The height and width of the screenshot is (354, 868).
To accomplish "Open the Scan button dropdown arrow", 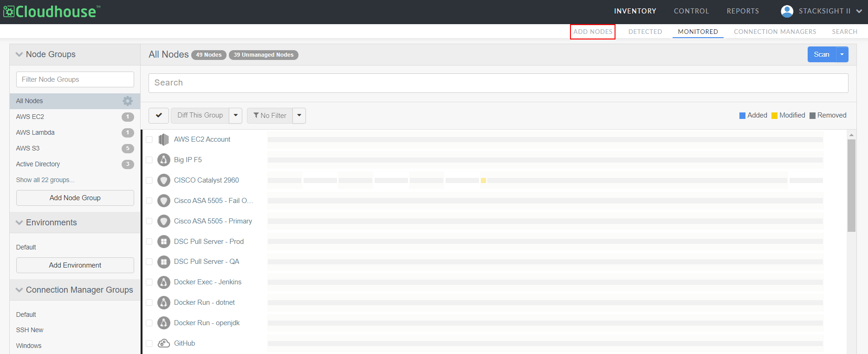I will click(x=842, y=54).
